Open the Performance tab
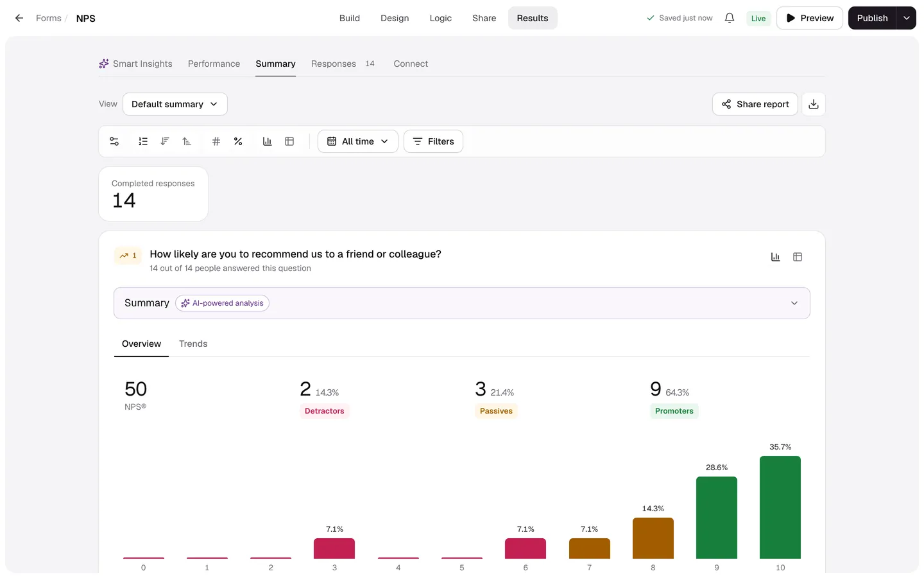Viewport: 924px width, 578px height. [214, 64]
